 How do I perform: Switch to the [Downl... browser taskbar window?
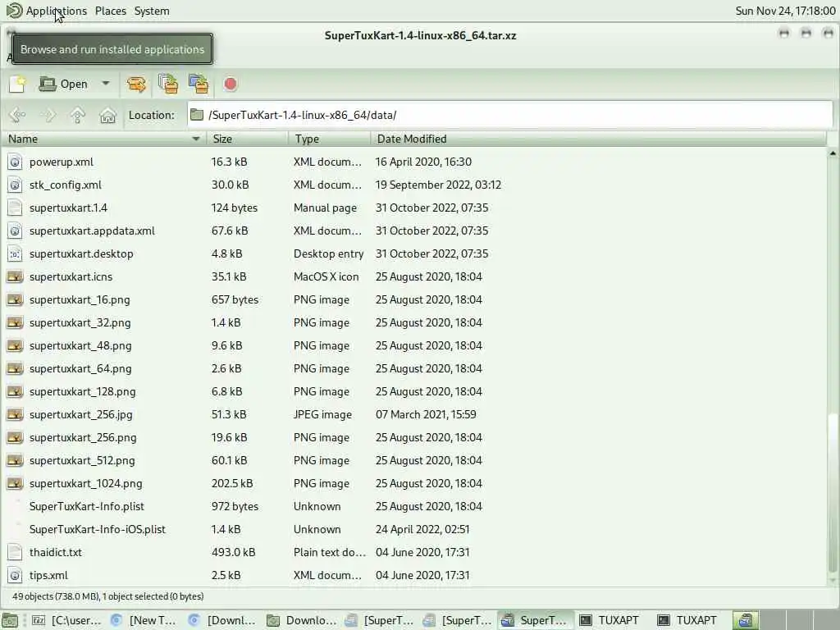[222, 620]
